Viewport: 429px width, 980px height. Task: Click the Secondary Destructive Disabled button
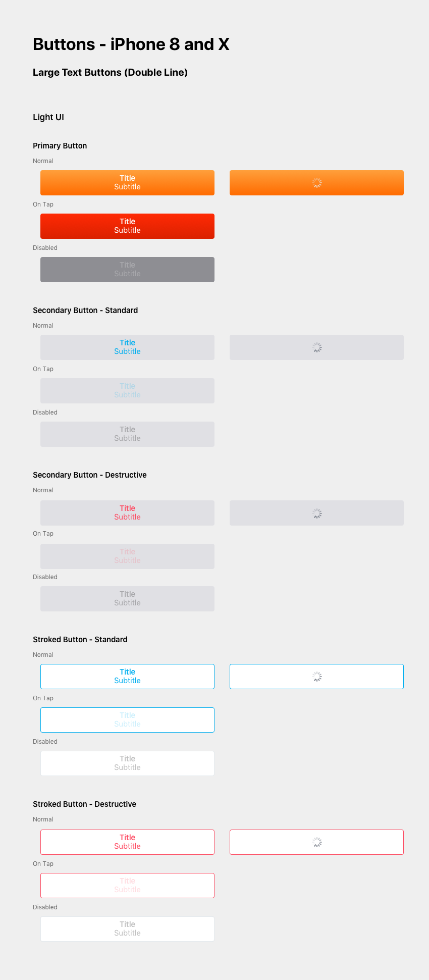127,599
